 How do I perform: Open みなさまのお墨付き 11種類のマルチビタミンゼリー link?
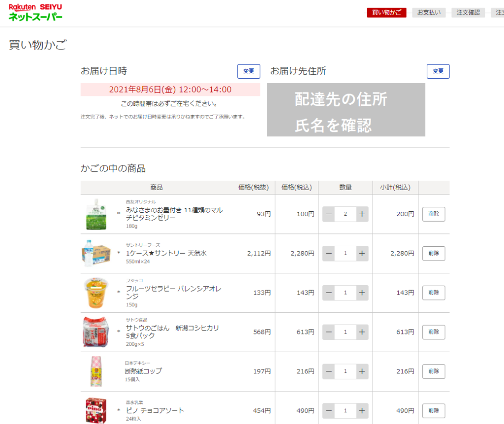pyautogui.click(x=174, y=214)
